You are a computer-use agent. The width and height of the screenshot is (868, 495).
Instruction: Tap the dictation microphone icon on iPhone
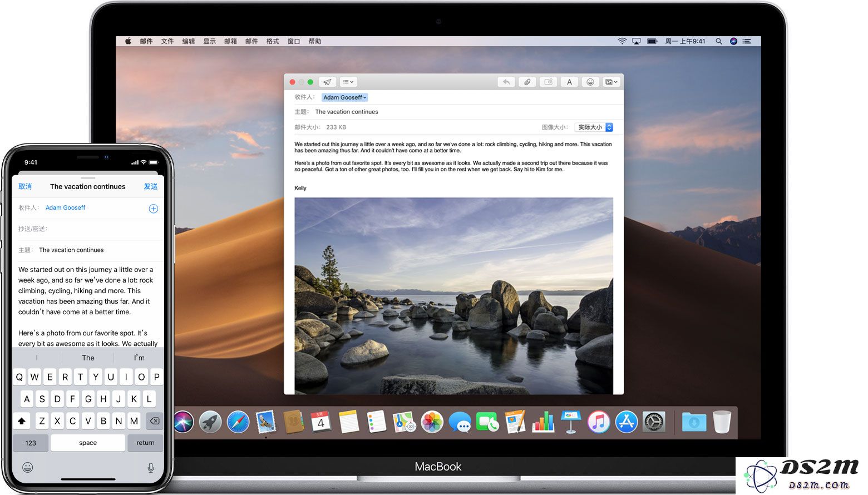click(x=151, y=468)
